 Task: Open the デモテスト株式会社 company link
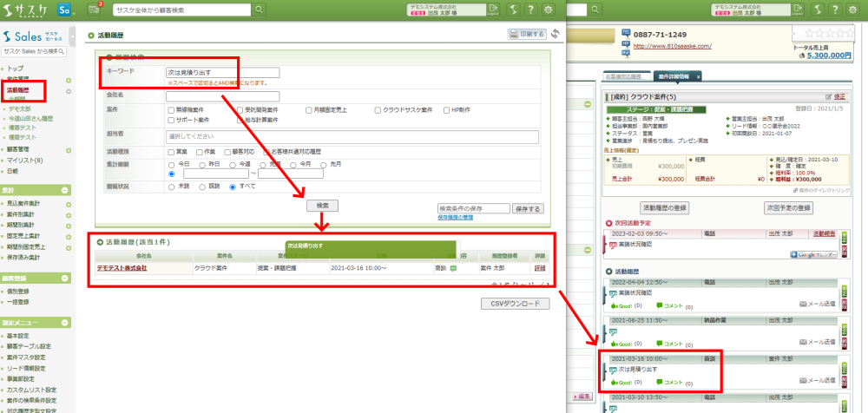tap(122, 268)
